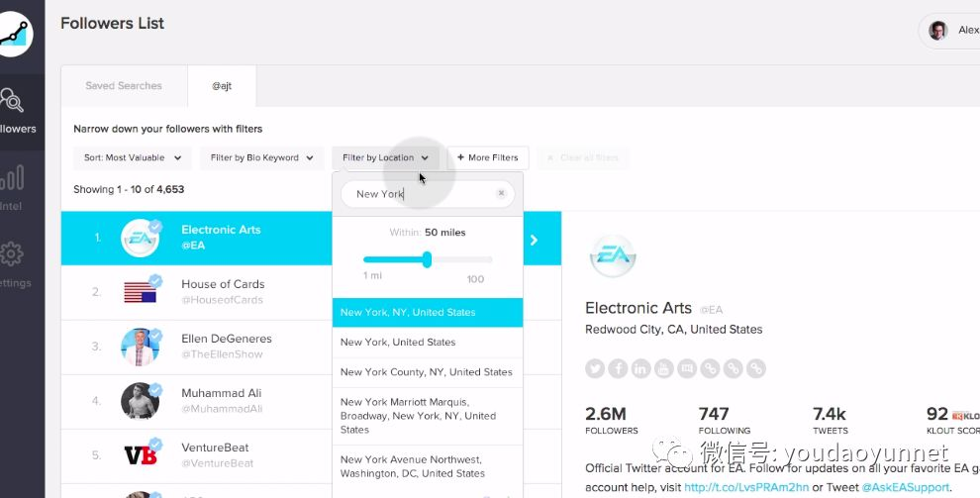Click Alex user profile picture
Viewport: 980px width, 498px height.
click(937, 30)
